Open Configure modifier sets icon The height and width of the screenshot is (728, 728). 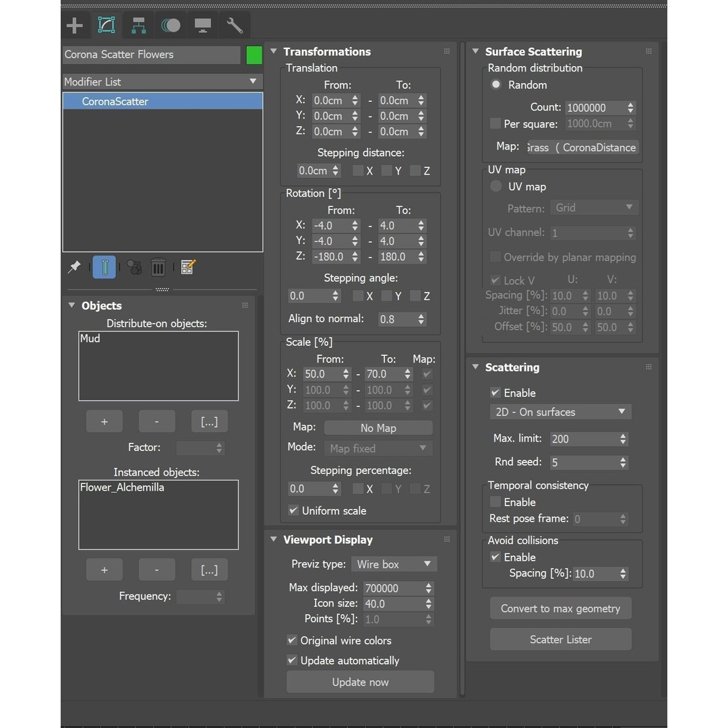click(188, 267)
